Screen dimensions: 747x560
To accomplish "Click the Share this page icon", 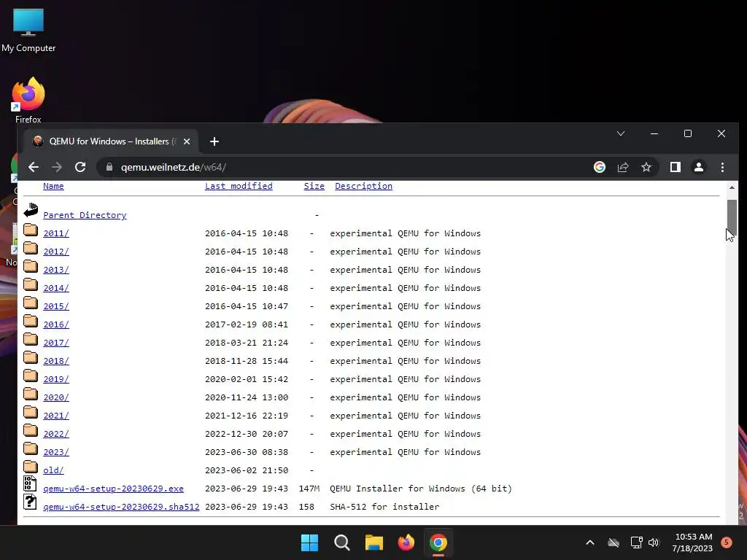I will [x=623, y=167].
